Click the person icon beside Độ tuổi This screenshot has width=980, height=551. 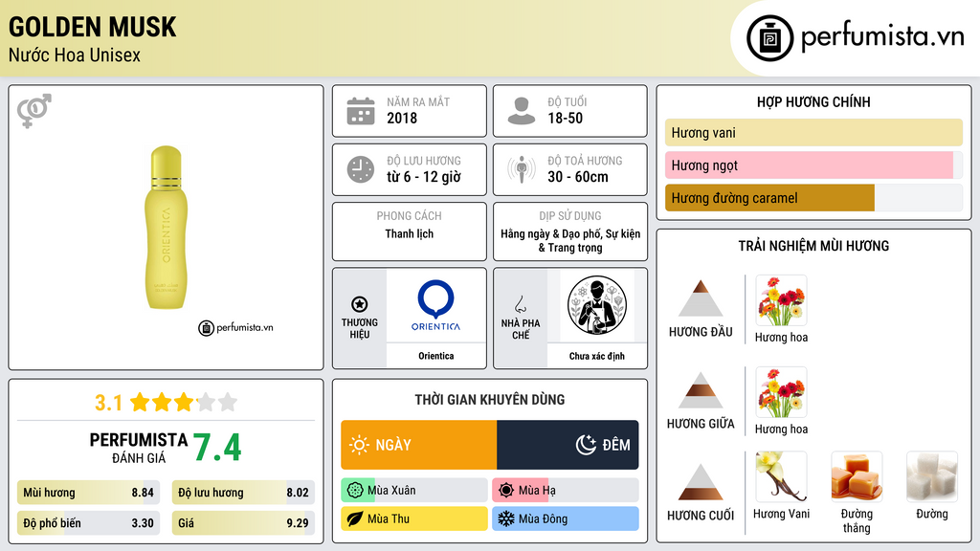pos(522,111)
